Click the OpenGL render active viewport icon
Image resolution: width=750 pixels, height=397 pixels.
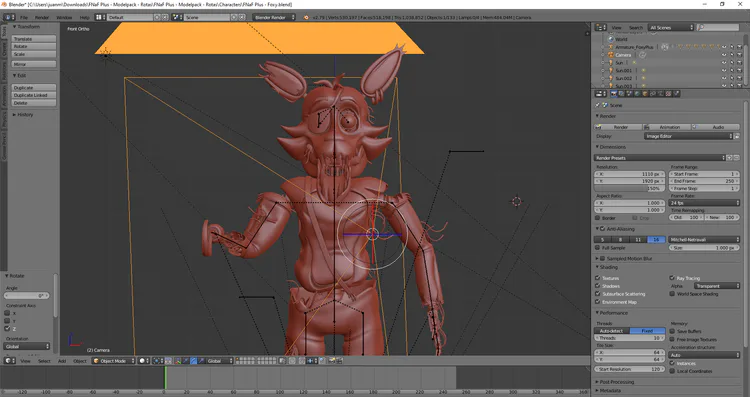(x=331, y=361)
